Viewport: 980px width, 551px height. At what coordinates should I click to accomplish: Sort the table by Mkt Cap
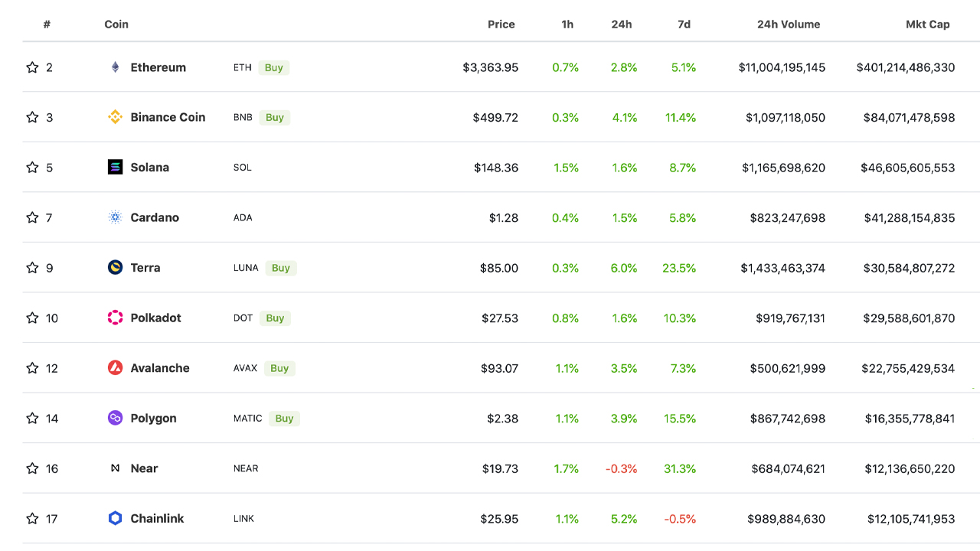[927, 24]
